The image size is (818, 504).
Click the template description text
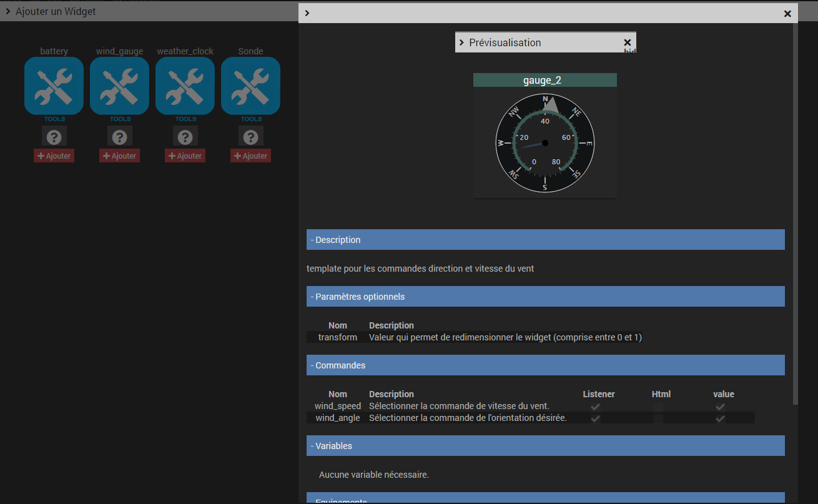click(420, 269)
